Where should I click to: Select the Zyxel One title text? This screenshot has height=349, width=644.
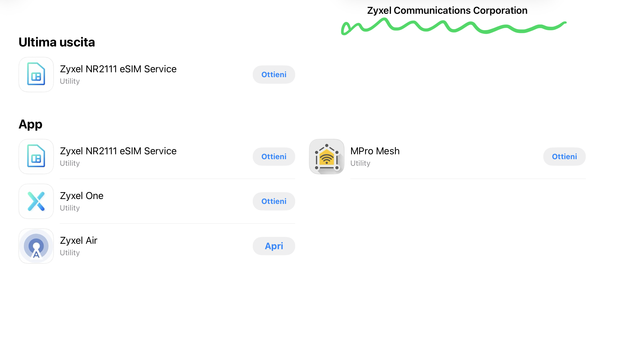[82, 196]
